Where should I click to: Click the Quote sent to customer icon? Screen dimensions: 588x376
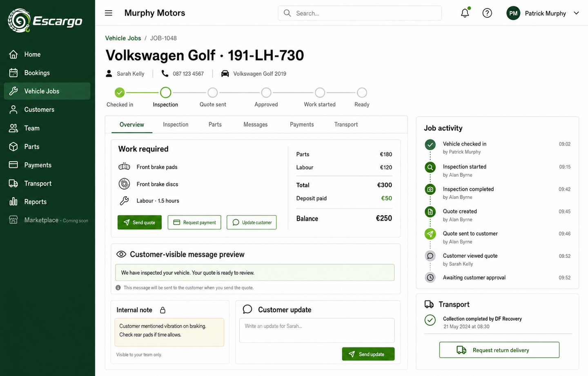(430, 234)
